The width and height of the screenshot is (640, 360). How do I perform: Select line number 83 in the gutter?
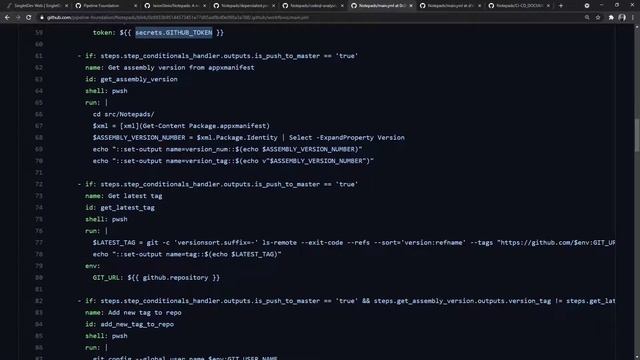pyautogui.click(x=39, y=313)
